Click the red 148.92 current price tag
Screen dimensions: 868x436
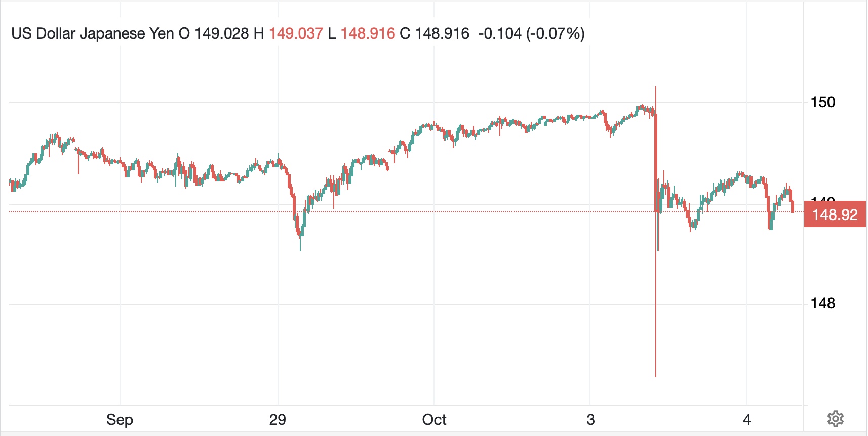coord(835,214)
